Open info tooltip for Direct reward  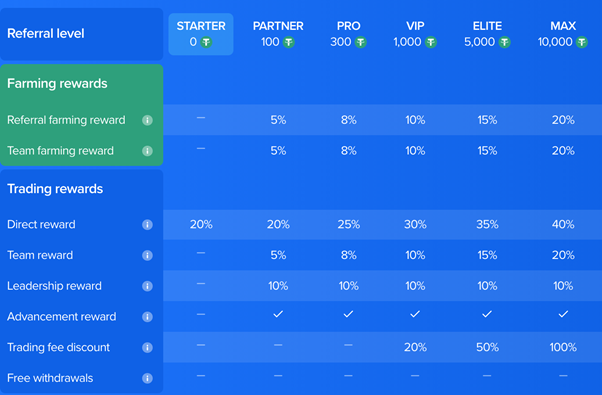point(147,225)
